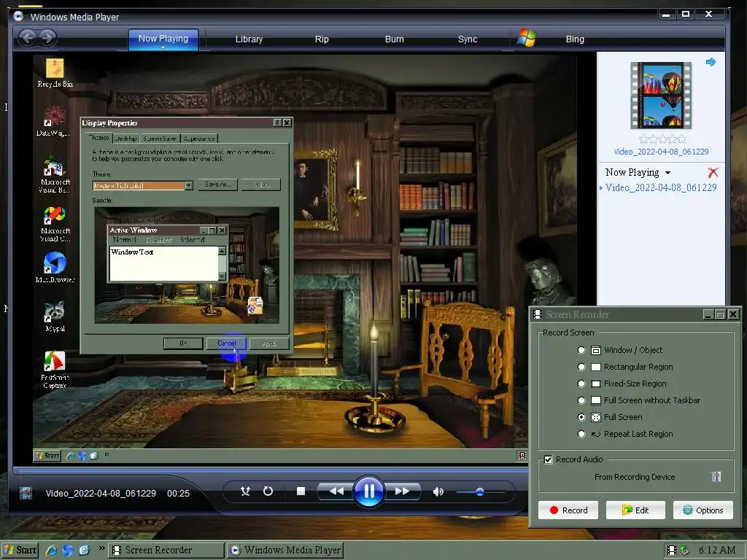Expand the Now Playing list dropdown arrow
747x560 pixels.
(667, 173)
